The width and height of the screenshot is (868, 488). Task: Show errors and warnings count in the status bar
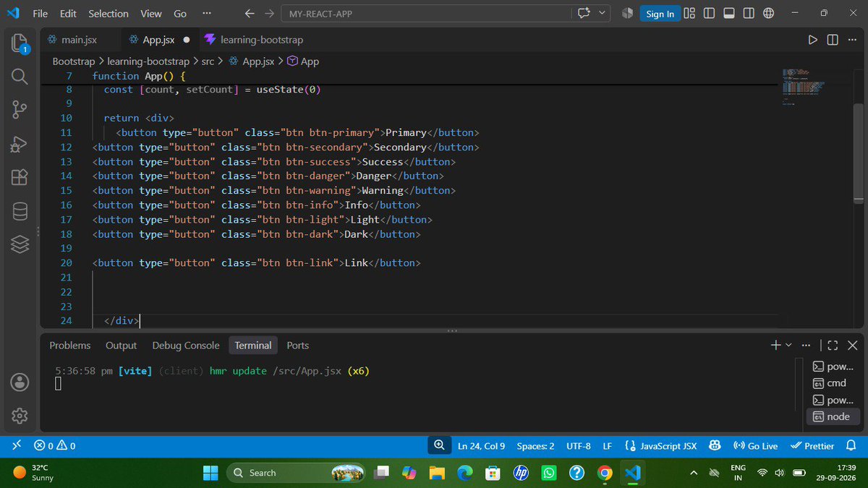[55, 446]
